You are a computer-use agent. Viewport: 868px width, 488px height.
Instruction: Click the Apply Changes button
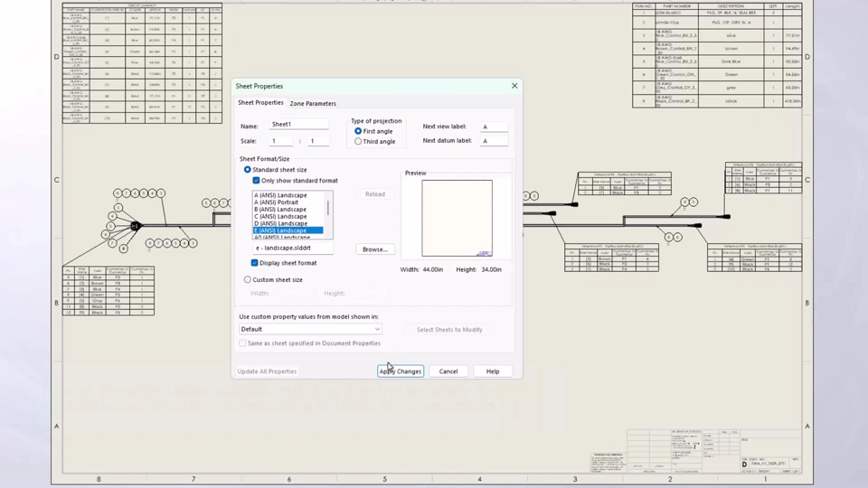401,371
